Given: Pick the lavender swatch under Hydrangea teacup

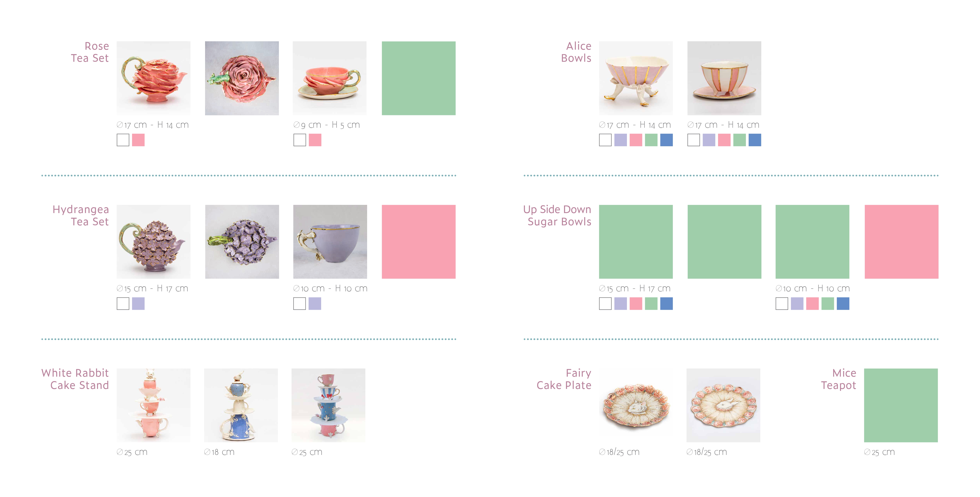Looking at the screenshot, I should (315, 304).
